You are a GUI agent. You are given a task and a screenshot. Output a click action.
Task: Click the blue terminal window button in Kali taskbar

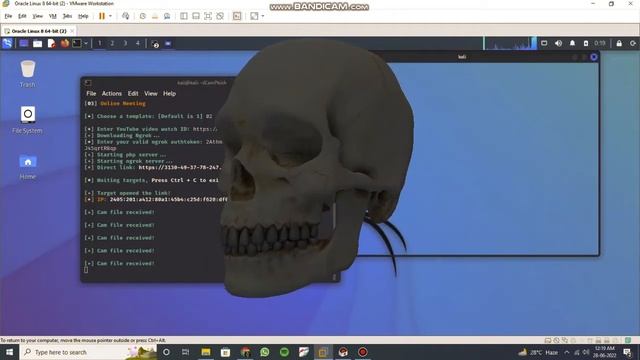(168, 43)
